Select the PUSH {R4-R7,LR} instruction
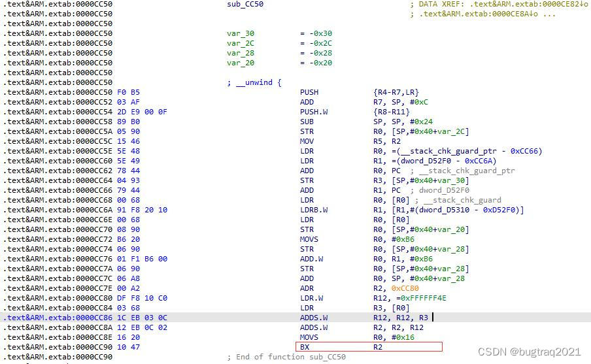 tap(359, 92)
